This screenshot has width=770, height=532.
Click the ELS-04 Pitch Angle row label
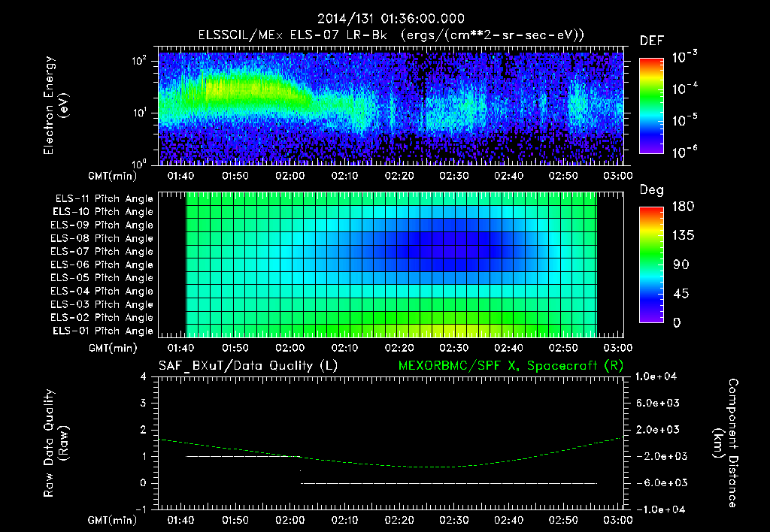(x=102, y=292)
